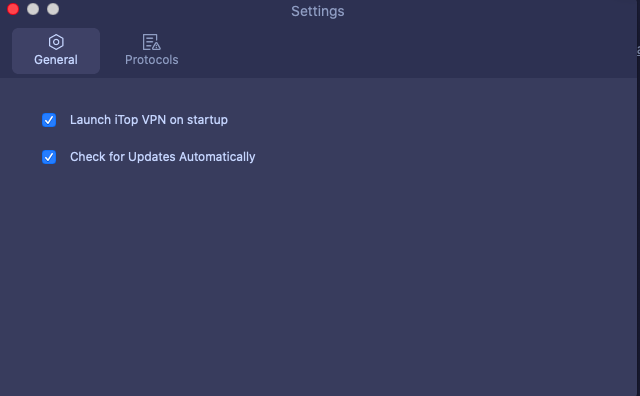Click the title bar beside the Settings title
Image resolution: width=640 pixels, height=396 pixels.
pos(469,11)
